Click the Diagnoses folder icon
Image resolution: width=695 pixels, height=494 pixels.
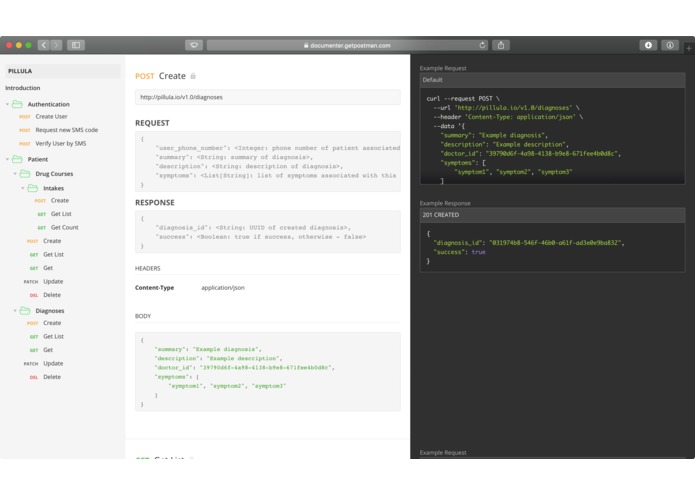click(x=25, y=311)
